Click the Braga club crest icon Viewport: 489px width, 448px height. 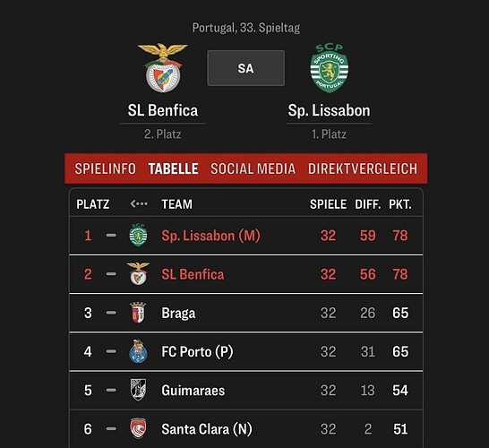(x=138, y=313)
